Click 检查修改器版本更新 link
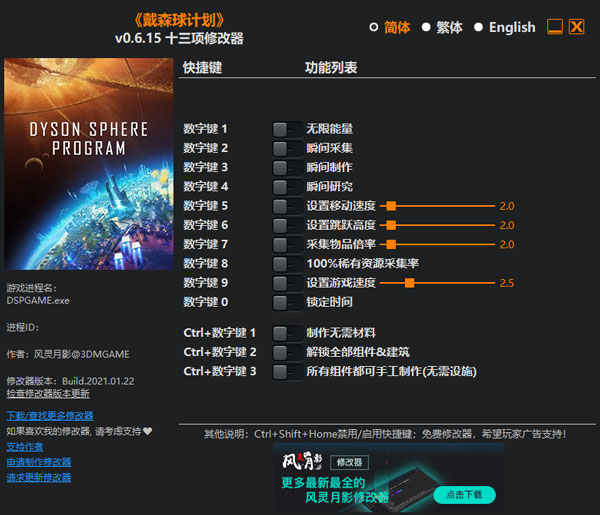 click(47, 393)
